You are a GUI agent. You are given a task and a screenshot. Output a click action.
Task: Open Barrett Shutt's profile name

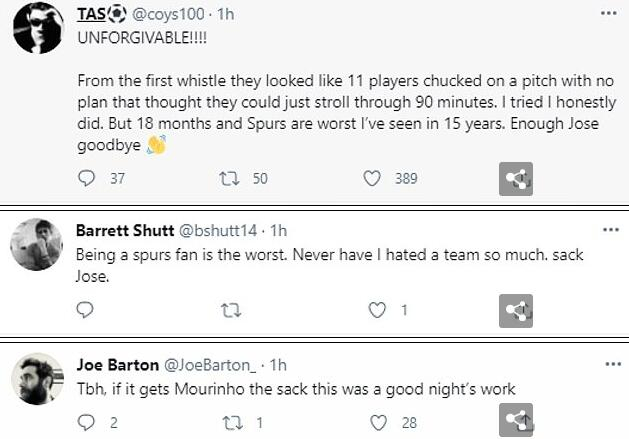click(x=121, y=231)
